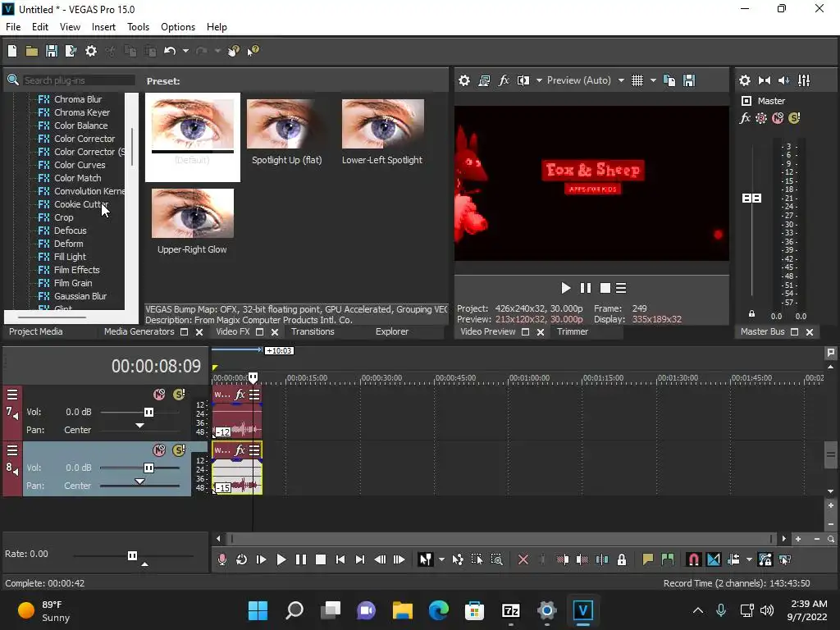Open Master Bus audio properties gear

click(x=745, y=80)
